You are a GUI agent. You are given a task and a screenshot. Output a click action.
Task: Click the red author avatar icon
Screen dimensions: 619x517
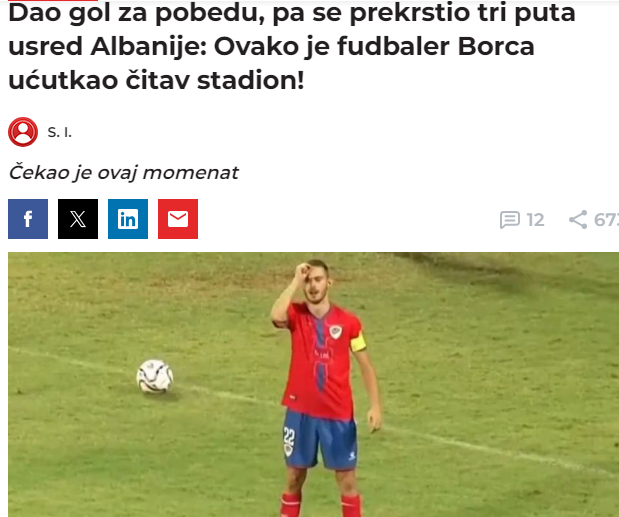coord(23,132)
